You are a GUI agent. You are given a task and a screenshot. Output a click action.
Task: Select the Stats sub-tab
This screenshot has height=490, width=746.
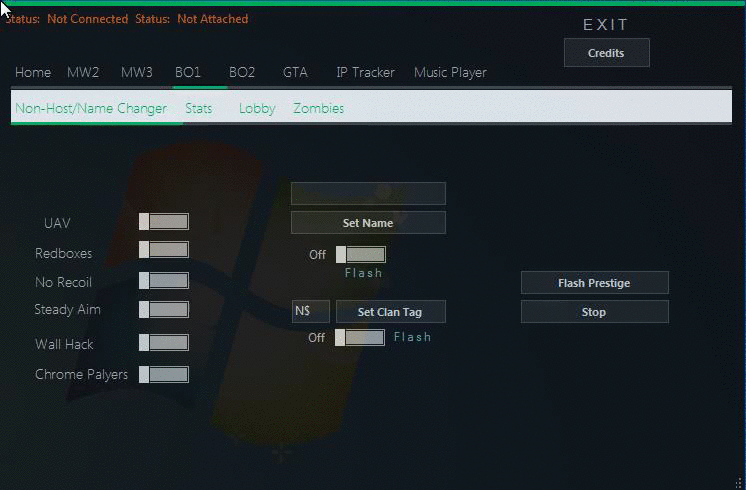pos(199,108)
